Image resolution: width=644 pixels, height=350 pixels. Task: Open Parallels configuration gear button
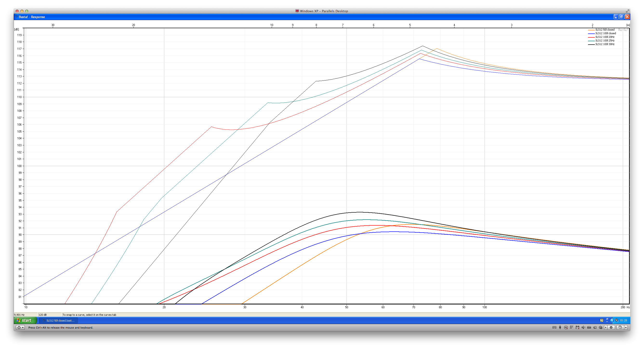point(611,327)
